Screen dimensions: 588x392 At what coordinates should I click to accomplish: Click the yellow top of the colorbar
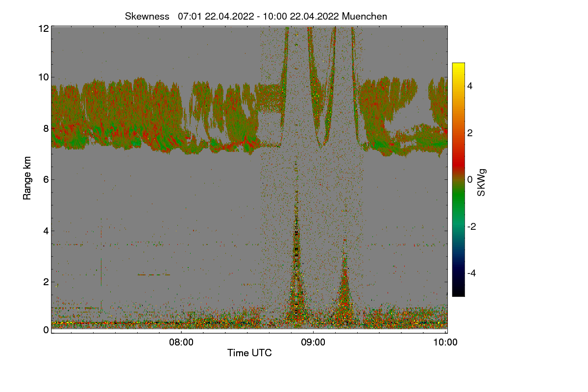click(x=458, y=66)
